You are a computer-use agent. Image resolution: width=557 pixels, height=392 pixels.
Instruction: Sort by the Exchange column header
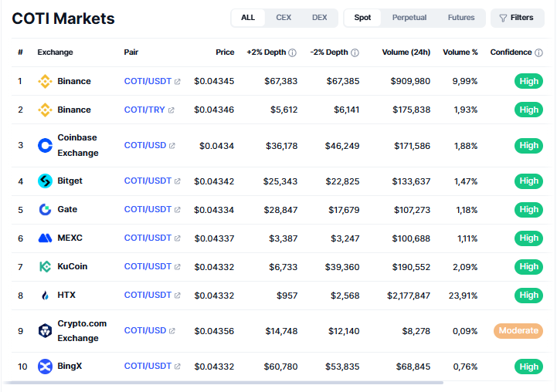pos(55,52)
